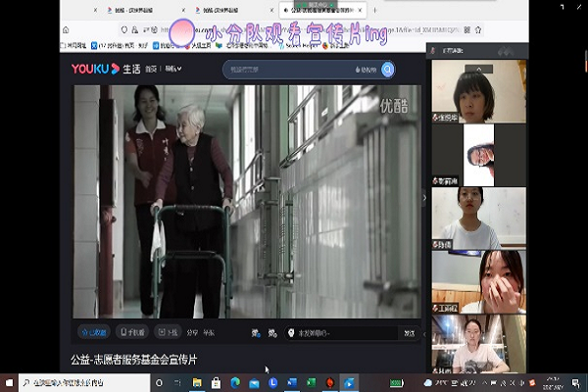The width and height of the screenshot is (588, 392).
Task: Collapse the participant video panel arrow
Action: [424, 198]
